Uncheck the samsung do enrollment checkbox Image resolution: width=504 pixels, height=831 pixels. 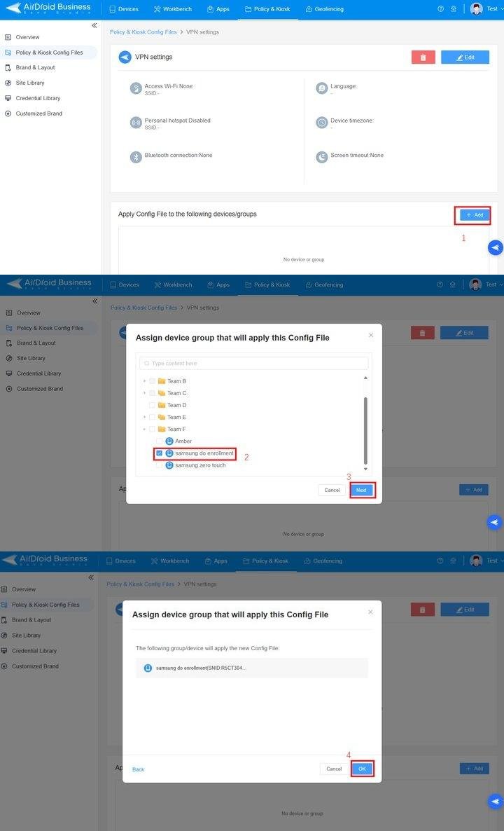(x=160, y=453)
